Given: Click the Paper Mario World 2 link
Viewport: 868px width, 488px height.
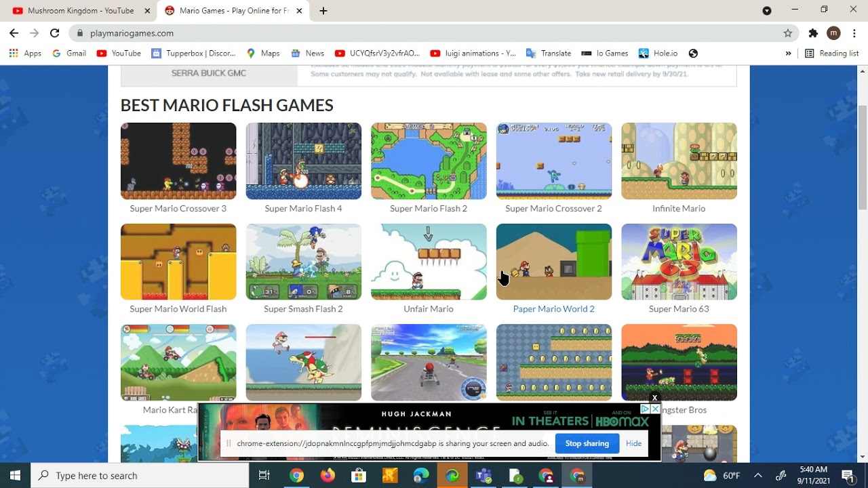Looking at the screenshot, I should [553, 309].
